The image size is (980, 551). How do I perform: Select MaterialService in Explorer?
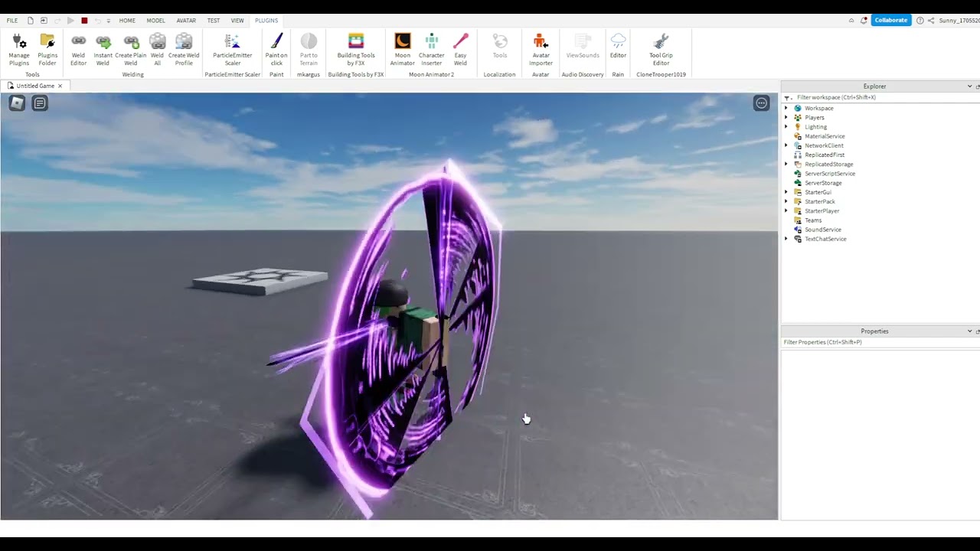(x=825, y=136)
